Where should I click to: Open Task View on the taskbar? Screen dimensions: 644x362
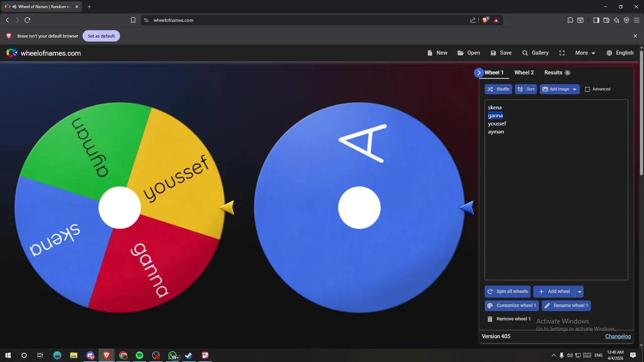tap(40, 355)
